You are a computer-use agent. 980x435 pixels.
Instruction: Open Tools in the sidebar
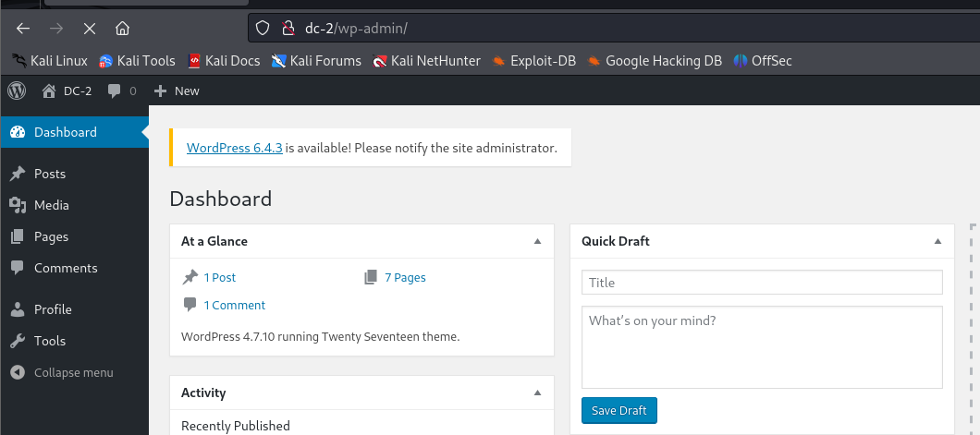pyautogui.click(x=74, y=341)
